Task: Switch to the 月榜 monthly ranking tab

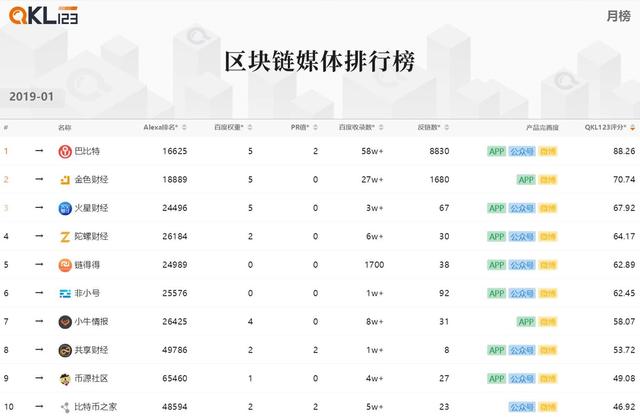Action: 618,16
